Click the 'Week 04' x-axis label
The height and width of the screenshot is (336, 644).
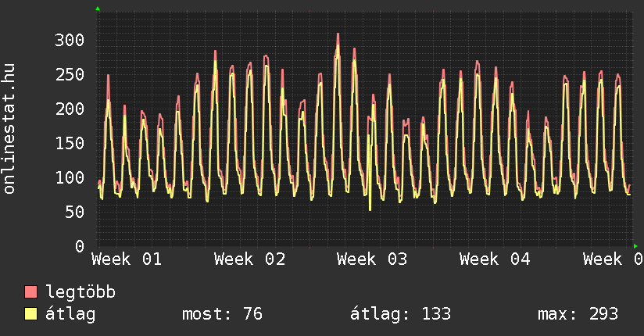pos(495,259)
